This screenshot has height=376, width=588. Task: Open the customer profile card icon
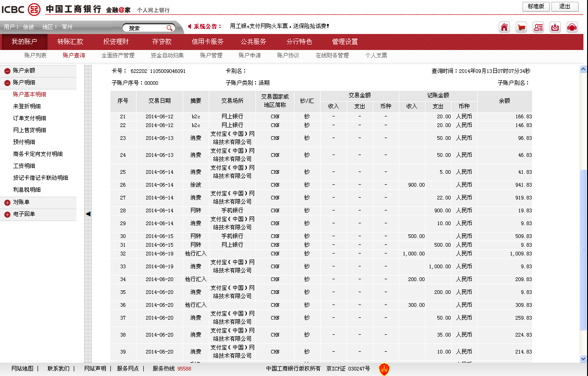(x=538, y=27)
